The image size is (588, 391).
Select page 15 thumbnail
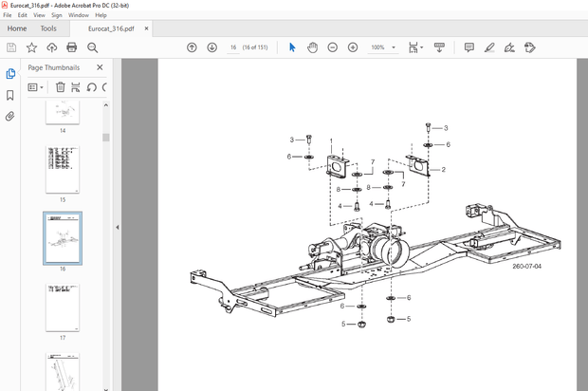(63, 170)
